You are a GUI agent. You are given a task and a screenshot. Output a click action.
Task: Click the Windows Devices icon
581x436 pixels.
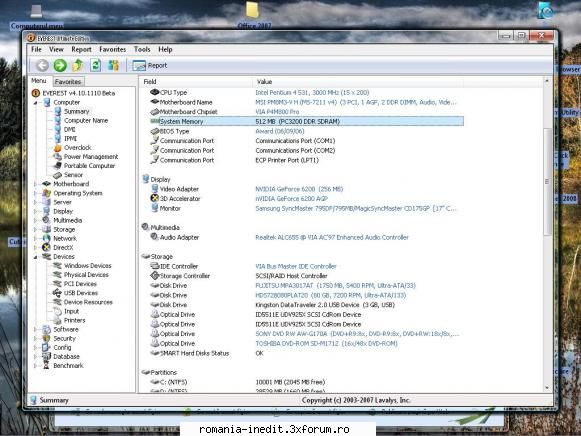pos(57,266)
